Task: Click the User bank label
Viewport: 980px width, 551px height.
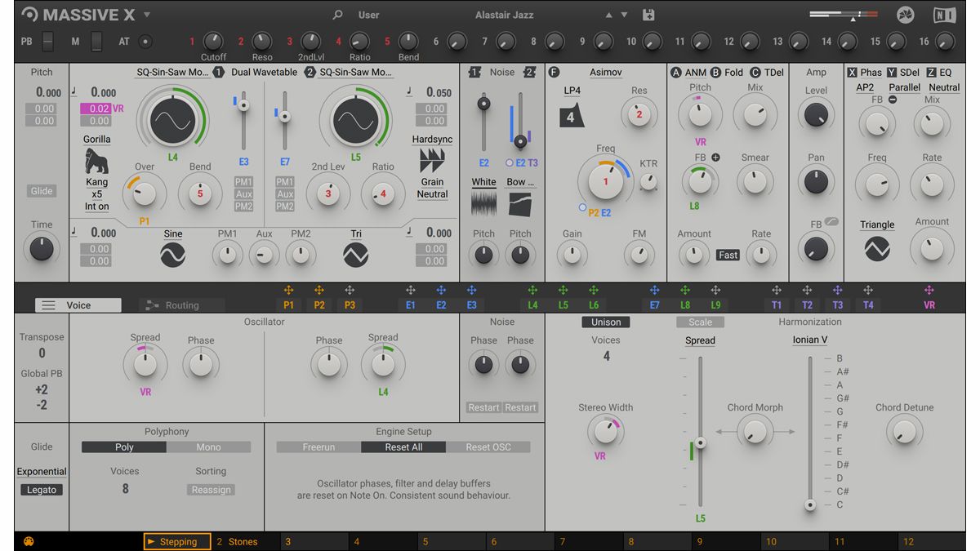Action: tap(369, 15)
